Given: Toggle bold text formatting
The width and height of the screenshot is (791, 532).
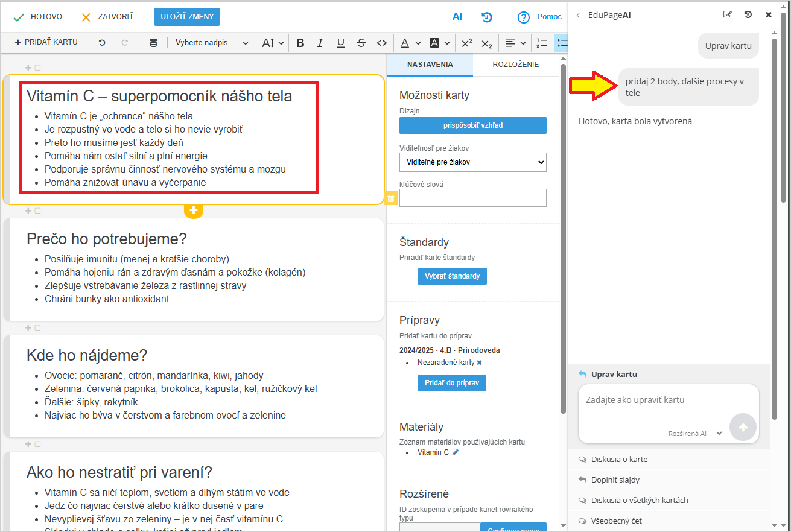Looking at the screenshot, I should 300,43.
